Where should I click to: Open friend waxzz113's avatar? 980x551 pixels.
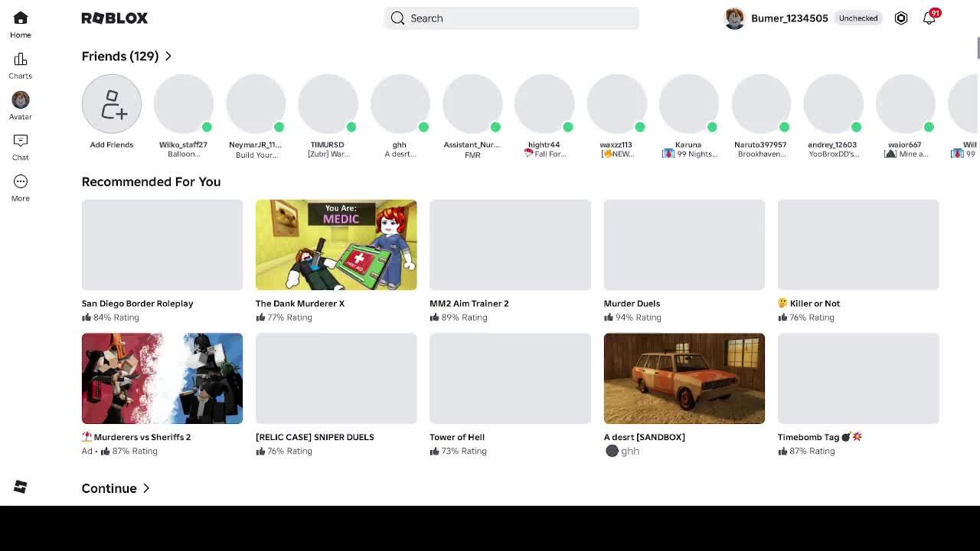(616, 104)
